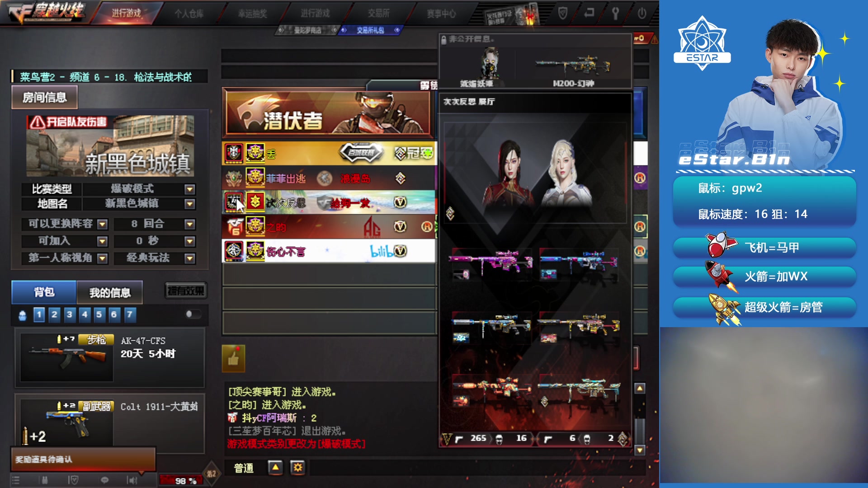Click the 奖励道具待确认 notification

pos(83,460)
